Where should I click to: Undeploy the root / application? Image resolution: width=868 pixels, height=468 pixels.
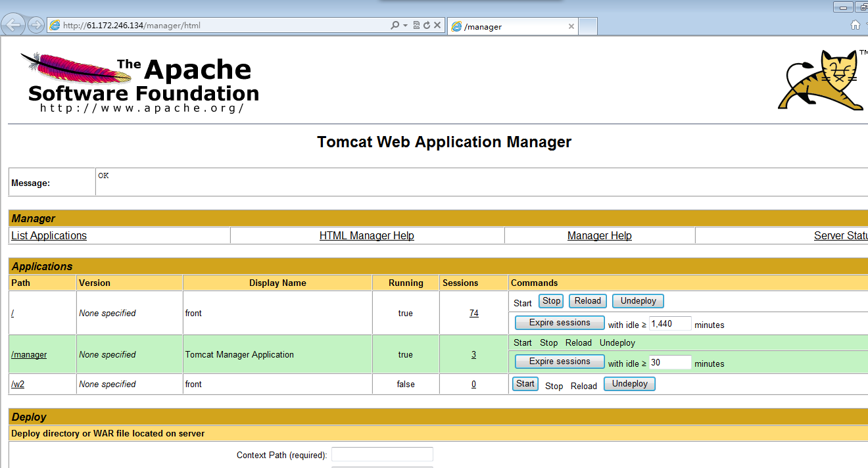[x=639, y=301]
